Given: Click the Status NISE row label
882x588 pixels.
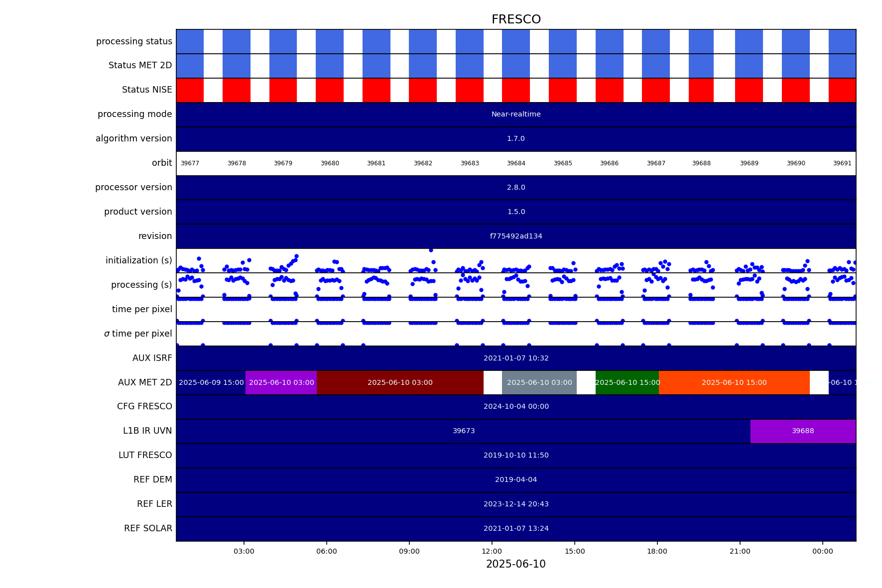Looking at the screenshot, I should pyautogui.click(x=147, y=90).
